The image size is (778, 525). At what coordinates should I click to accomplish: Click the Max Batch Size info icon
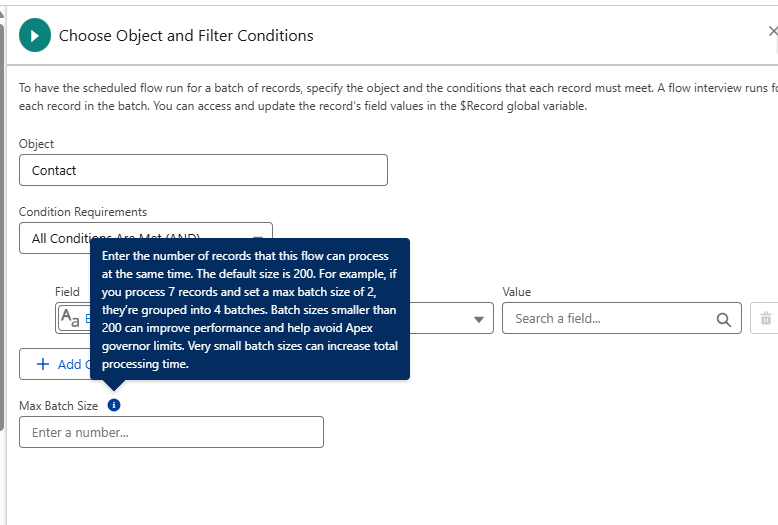click(x=114, y=405)
